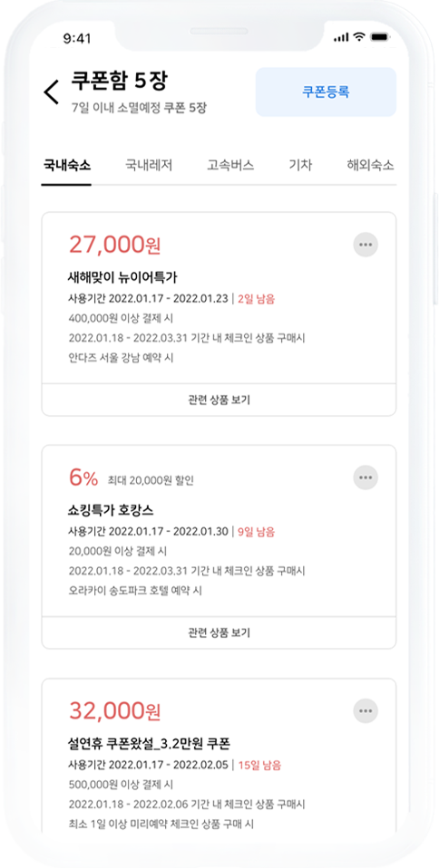Image resolution: width=439 pixels, height=868 pixels.
Task: Select the 국내숙소 tab
Action: coord(66,166)
